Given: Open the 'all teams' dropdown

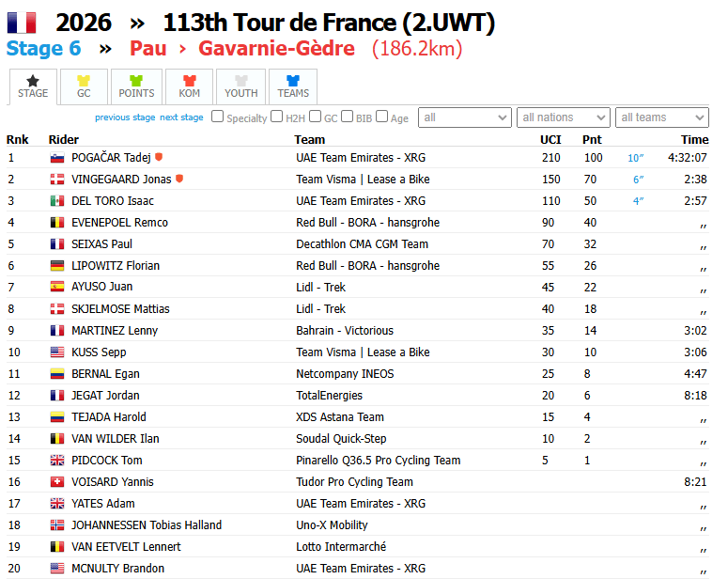Looking at the screenshot, I should click(x=662, y=117).
